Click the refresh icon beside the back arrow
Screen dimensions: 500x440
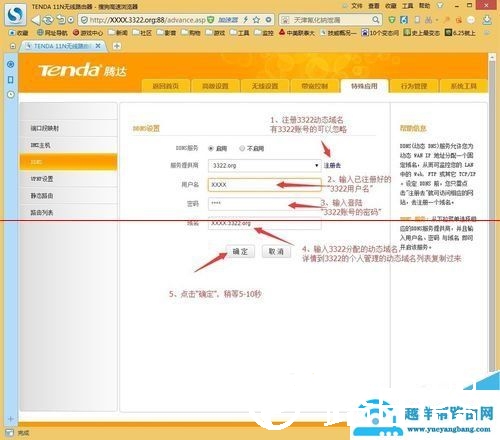(48, 20)
